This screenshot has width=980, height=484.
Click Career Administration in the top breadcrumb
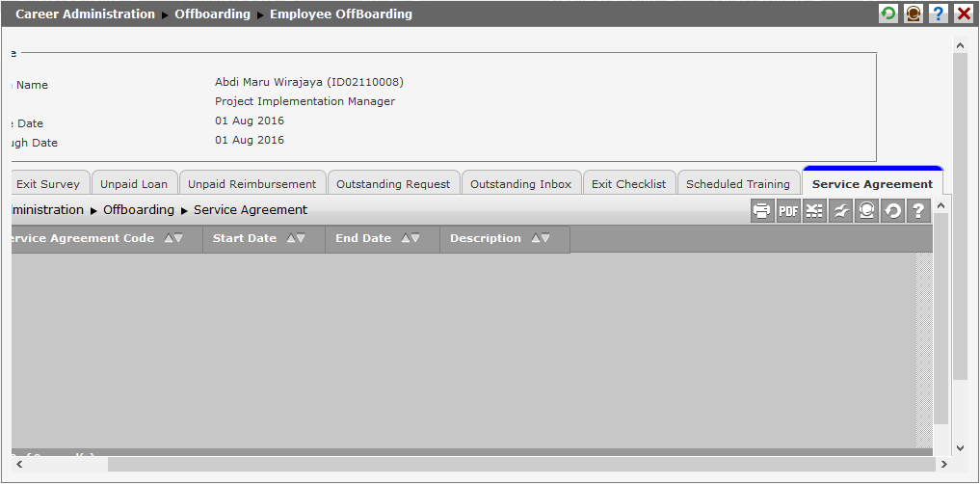[85, 14]
